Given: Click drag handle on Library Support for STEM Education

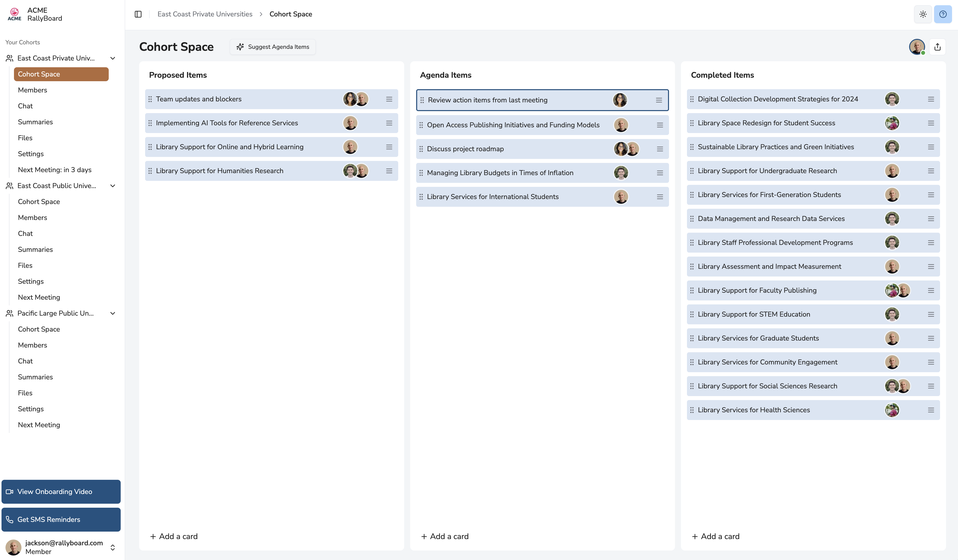Looking at the screenshot, I should (692, 314).
